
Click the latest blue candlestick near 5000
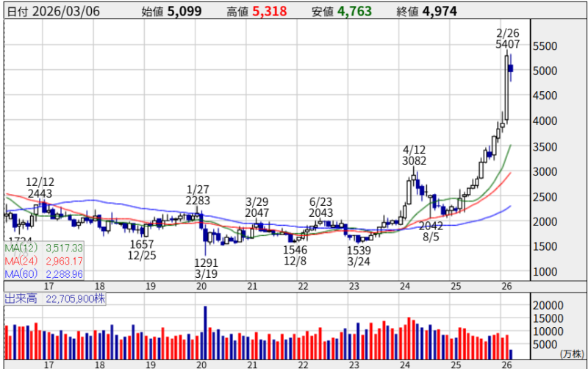(511, 68)
